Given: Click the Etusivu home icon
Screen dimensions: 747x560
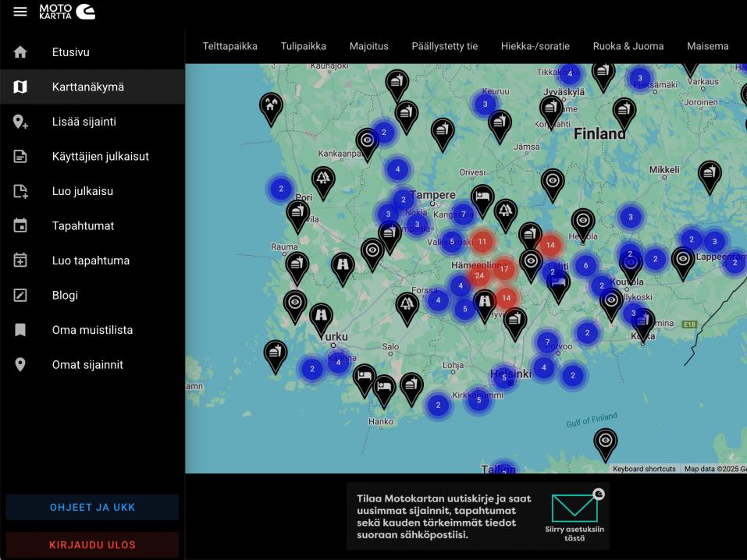Looking at the screenshot, I should click(x=20, y=52).
